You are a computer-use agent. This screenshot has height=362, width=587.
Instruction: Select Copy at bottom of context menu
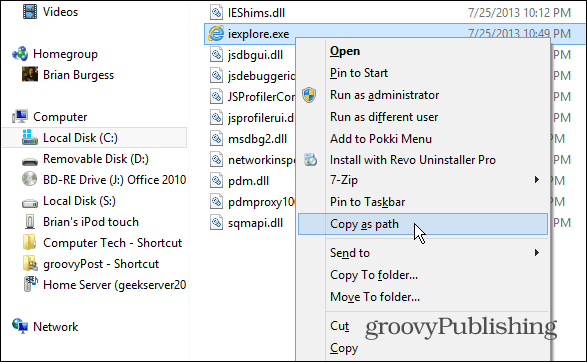(x=344, y=348)
